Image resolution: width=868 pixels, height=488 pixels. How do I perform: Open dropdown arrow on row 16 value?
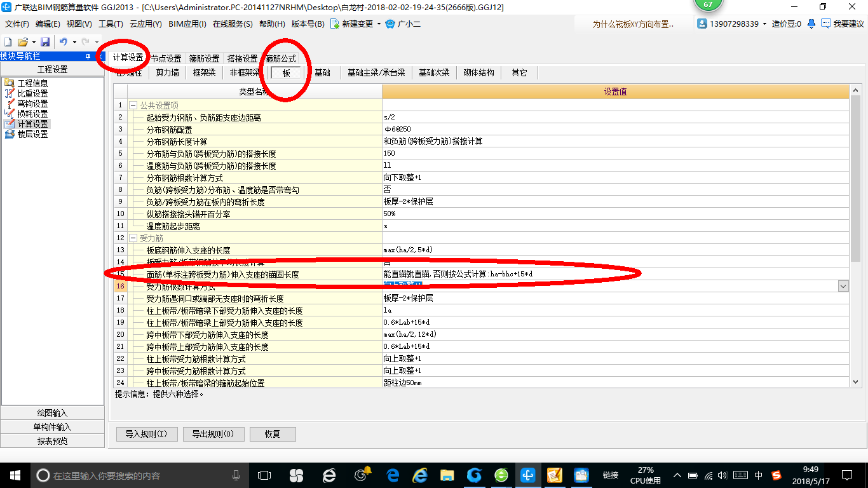coord(843,287)
